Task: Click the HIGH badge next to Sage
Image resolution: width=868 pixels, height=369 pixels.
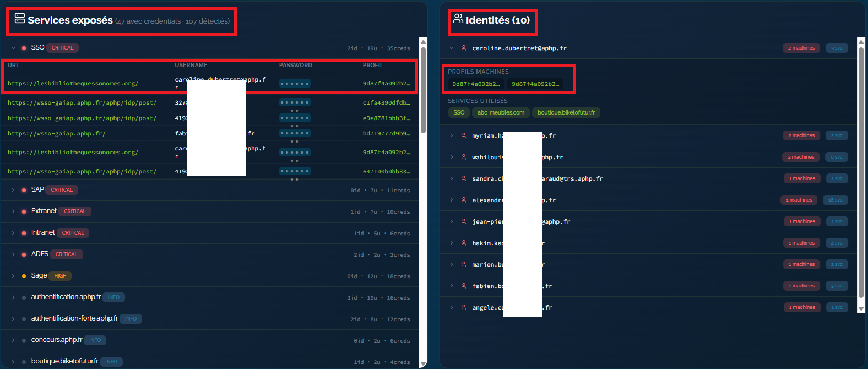Action: pyautogui.click(x=60, y=276)
